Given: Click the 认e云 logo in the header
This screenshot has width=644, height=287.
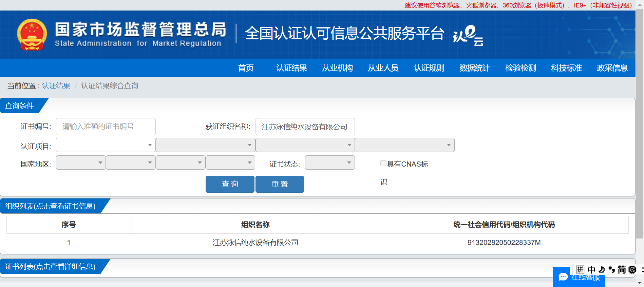Looking at the screenshot, I should click(x=468, y=35).
